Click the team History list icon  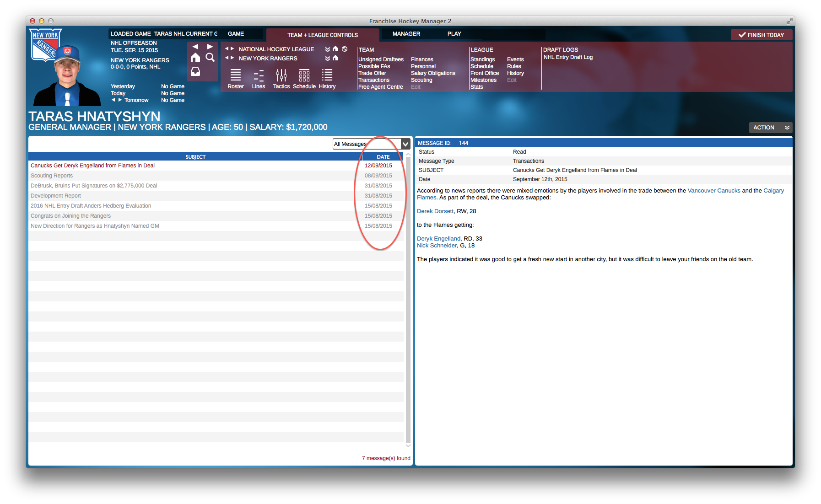[327, 75]
